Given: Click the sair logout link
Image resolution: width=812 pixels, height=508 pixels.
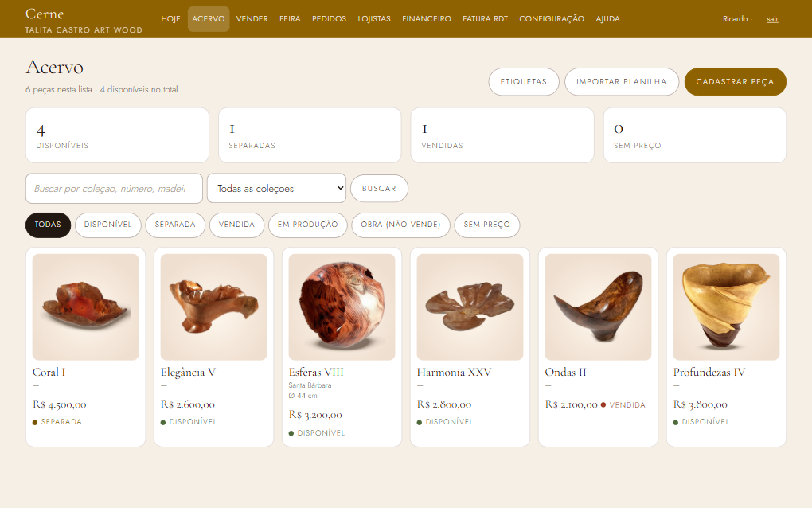Looking at the screenshot, I should point(772,19).
